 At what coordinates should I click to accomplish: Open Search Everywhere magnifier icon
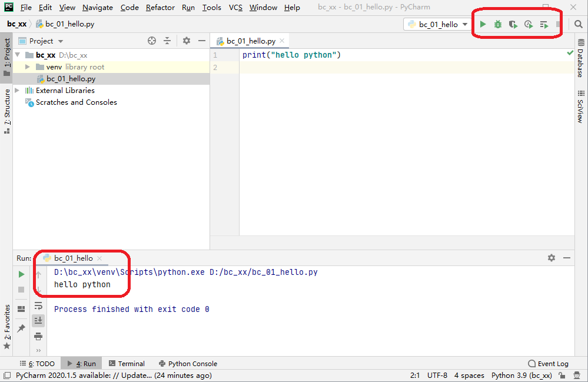click(579, 25)
